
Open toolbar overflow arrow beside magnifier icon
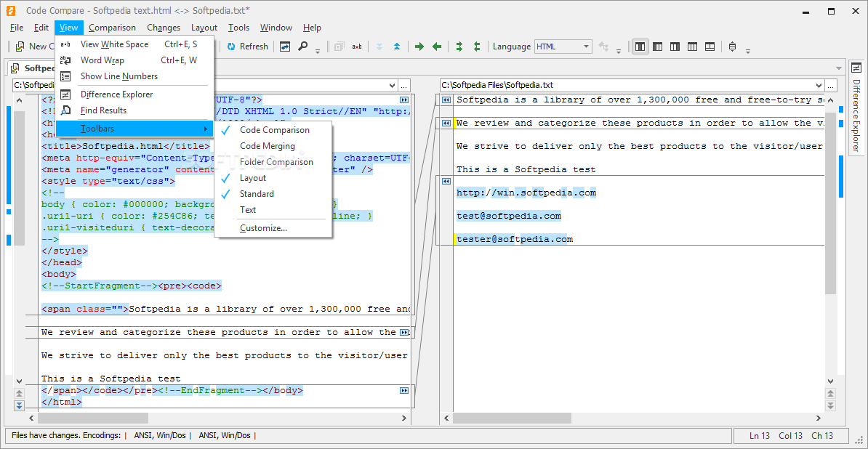tap(318, 51)
